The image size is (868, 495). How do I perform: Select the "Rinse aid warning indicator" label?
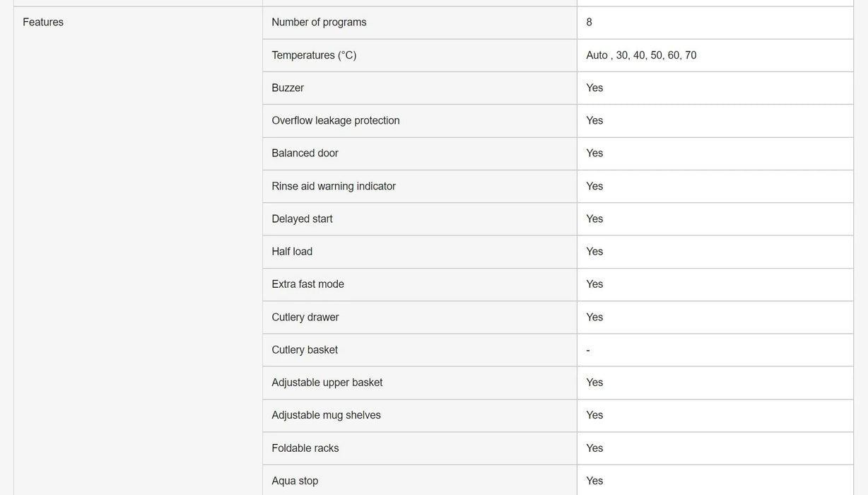334,186
